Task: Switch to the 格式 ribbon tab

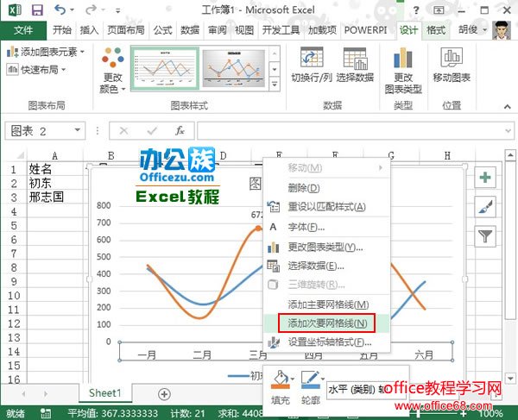Action: click(x=436, y=30)
